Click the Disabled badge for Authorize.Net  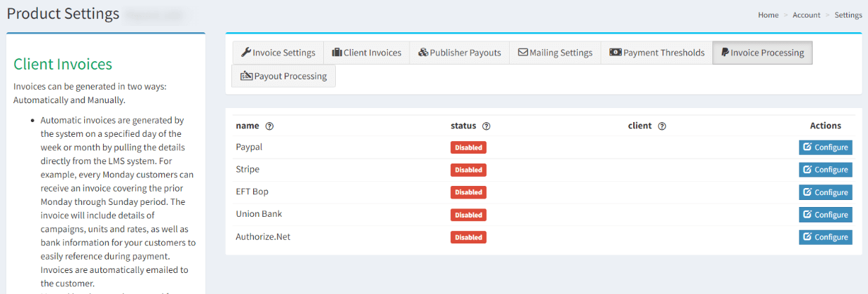click(x=468, y=237)
